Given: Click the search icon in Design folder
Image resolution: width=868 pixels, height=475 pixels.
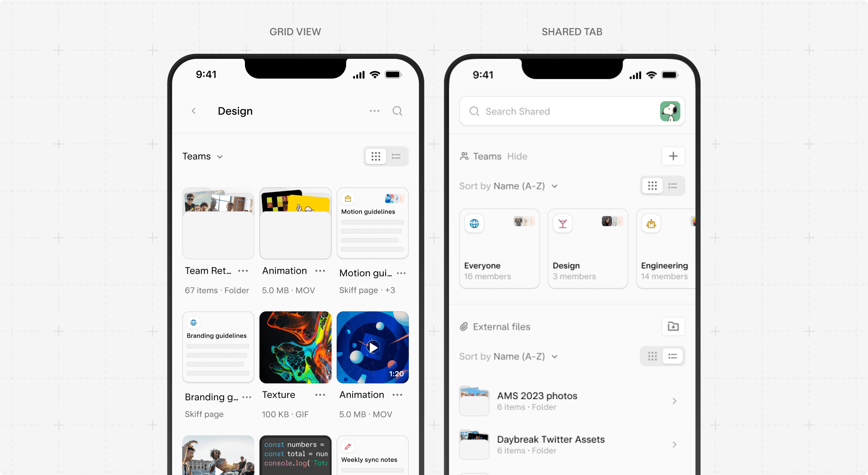Looking at the screenshot, I should click(398, 111).
